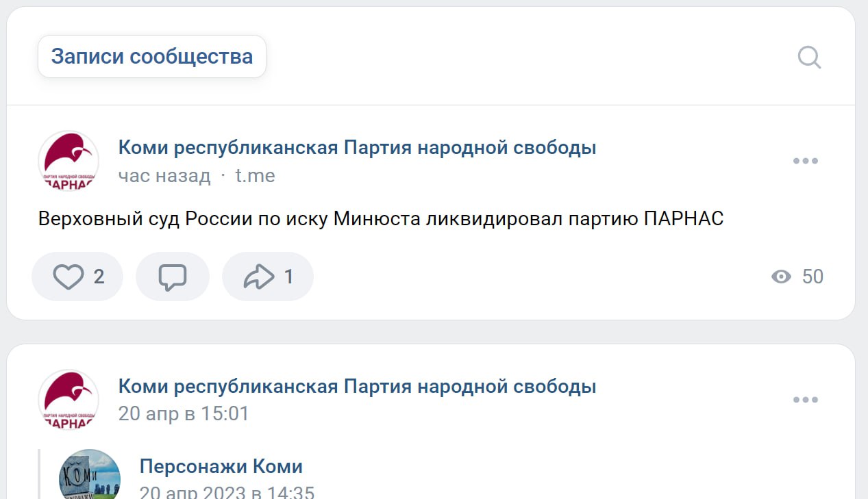
Task: Open the 'час назад' timestamp link
Action: pos(164,176)
